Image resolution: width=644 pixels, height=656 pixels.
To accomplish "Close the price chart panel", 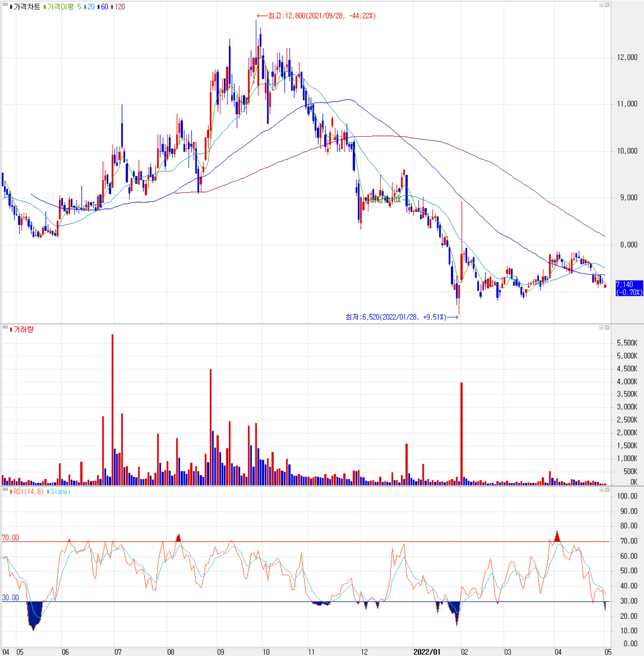I will pyautogui.click(x=607, y=5).
